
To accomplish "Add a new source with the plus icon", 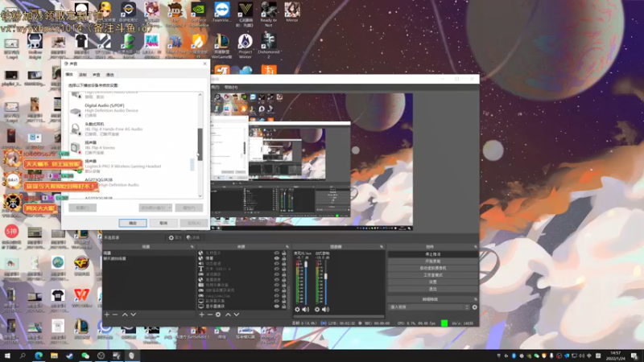I will [201, 315].
